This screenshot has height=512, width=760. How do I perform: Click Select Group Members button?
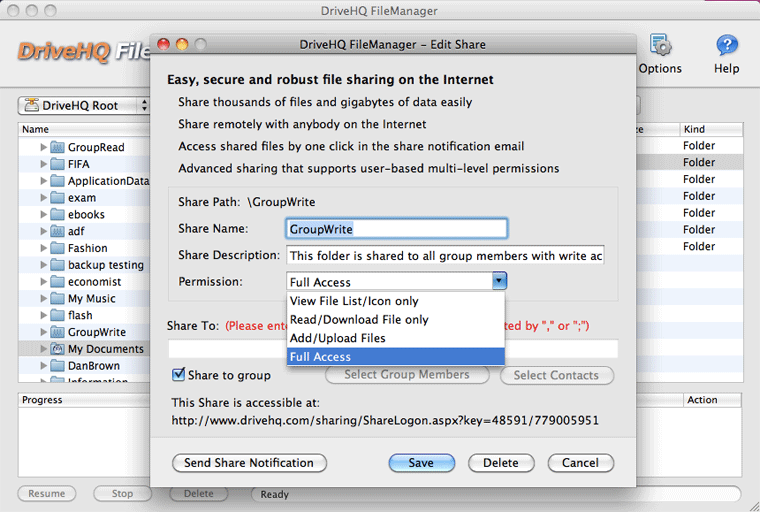(x=407, y=375)
